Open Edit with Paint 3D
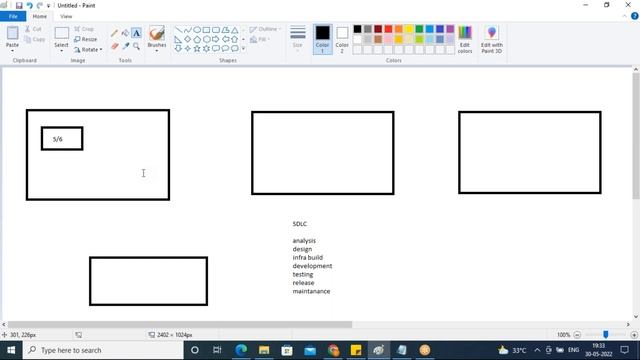The image size is (640, 360). pos(491,39)
